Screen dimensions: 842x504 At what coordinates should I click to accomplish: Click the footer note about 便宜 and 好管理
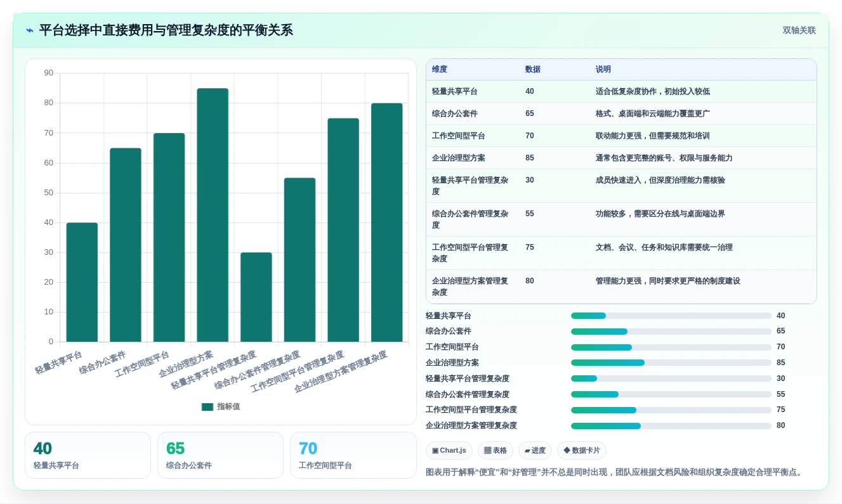(x=615, y=472)
